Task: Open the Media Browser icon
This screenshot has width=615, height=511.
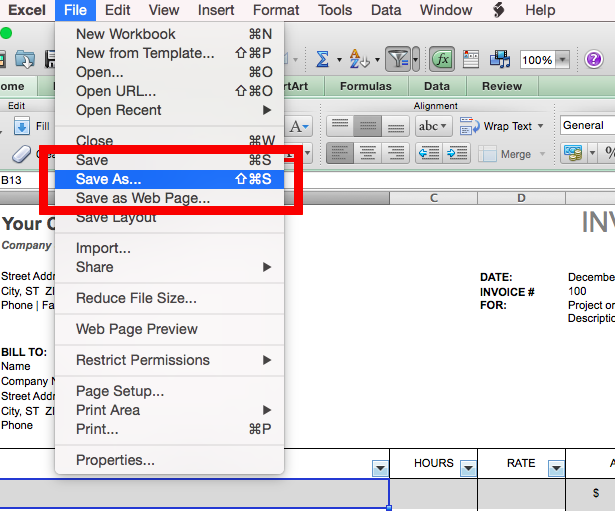Action: 500,59
